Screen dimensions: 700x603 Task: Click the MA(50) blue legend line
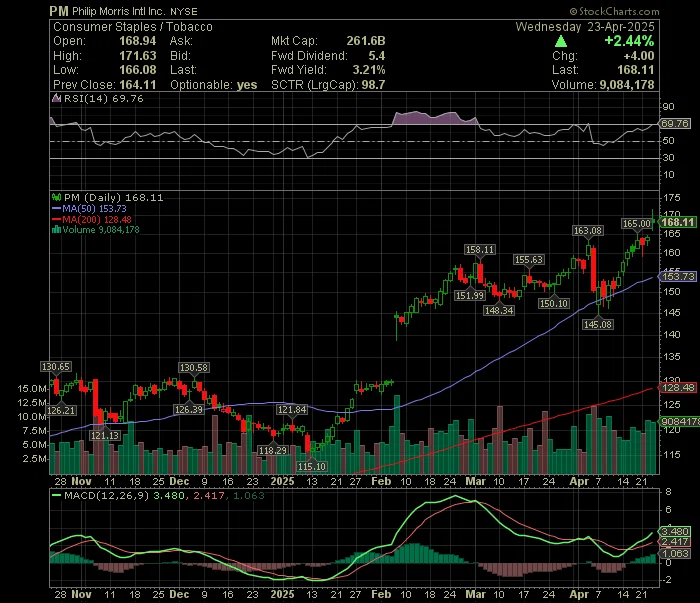(57, 208)
